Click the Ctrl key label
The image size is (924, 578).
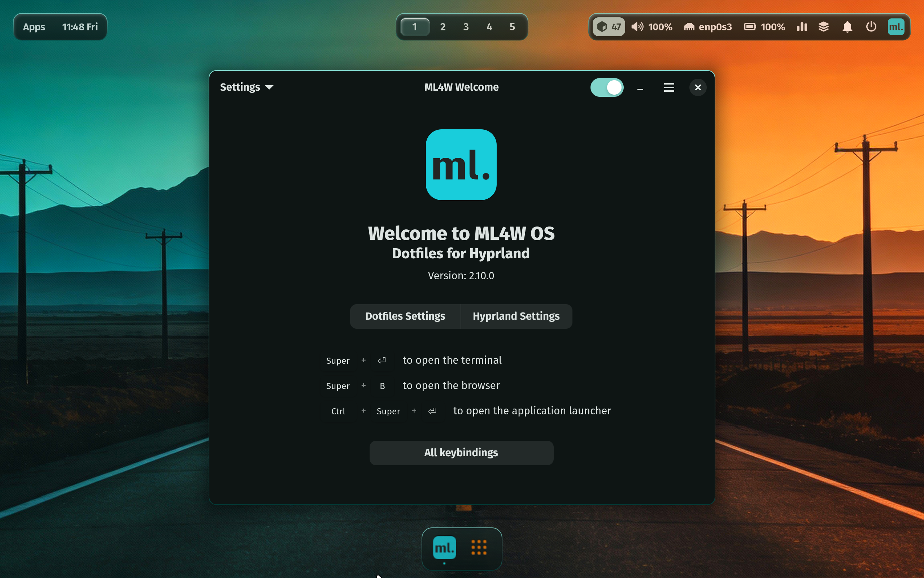click(338, 411)
